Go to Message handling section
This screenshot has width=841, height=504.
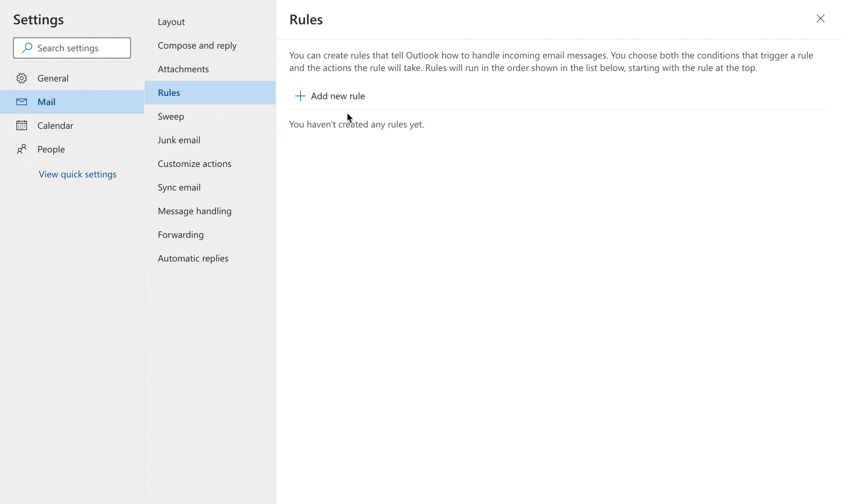tap(194, 211)
